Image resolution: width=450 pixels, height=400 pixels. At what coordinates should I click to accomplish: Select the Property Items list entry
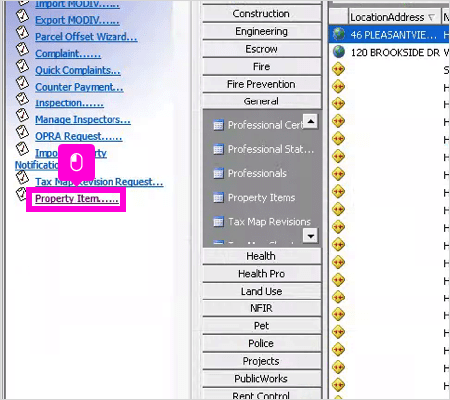(261, 198)
